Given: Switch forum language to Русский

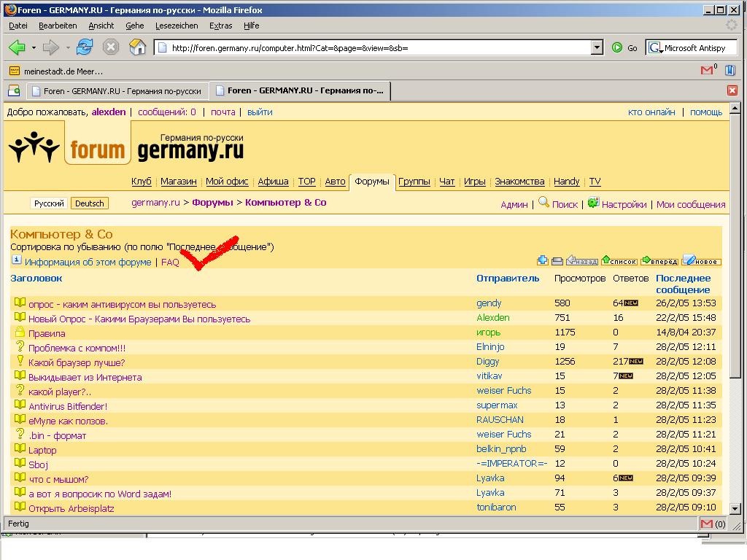Looking at the screenshot, I should coord(49,203).
